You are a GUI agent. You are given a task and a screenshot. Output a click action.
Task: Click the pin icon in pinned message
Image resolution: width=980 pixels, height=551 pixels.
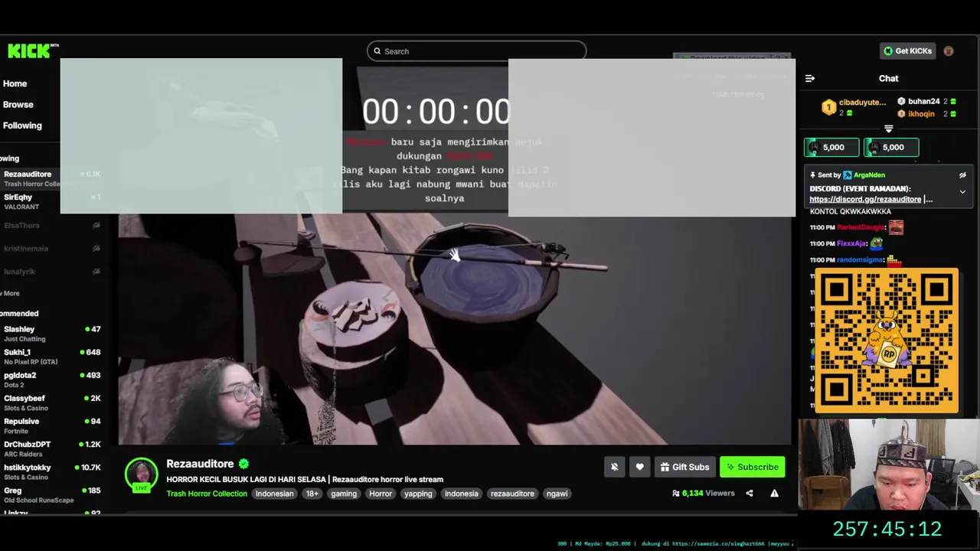(x=813, y=175)
